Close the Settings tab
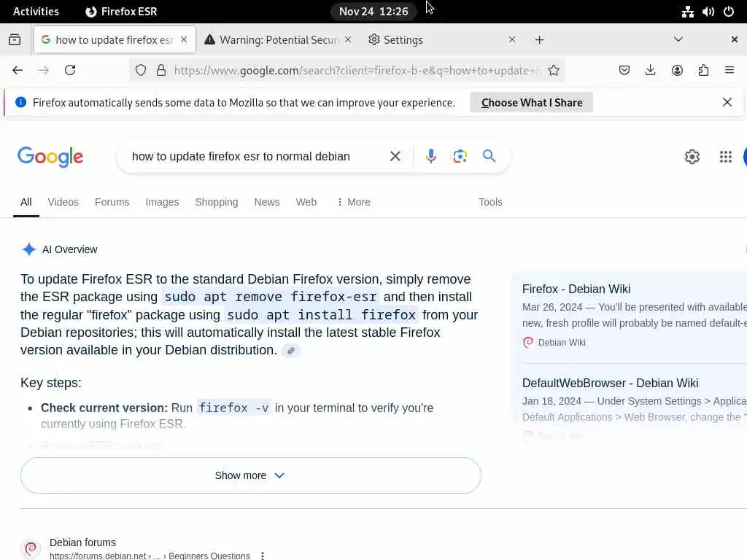Screen dimensions: 747x560 tap(512, 39)
